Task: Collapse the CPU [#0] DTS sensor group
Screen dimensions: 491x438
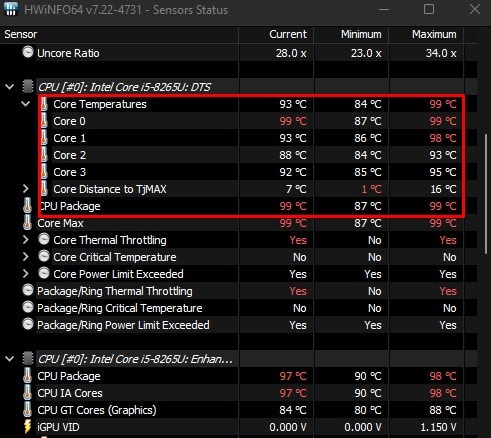Action: click(10, 87)
